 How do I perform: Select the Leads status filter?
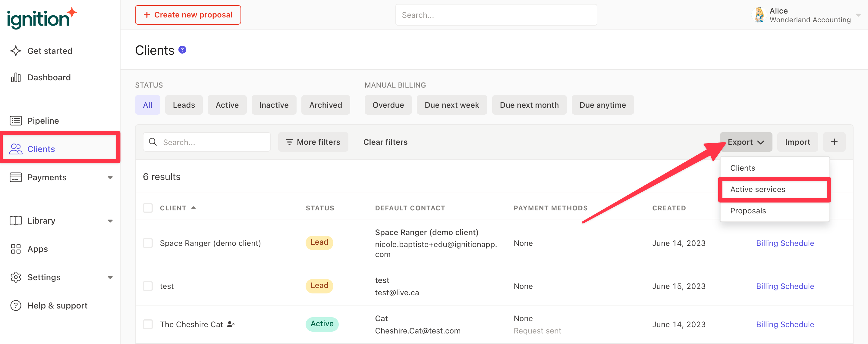(x=184, y=105)
